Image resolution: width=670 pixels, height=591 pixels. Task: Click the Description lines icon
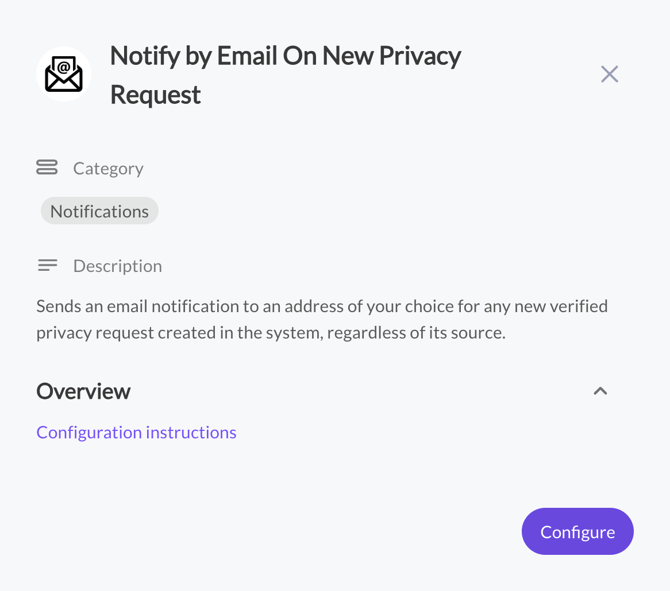click(47, 265)
